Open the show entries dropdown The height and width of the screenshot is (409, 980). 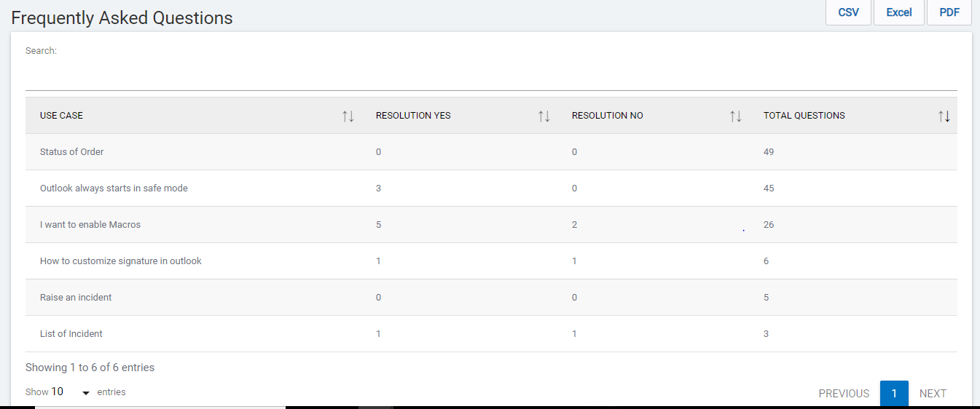tap(71, 392)
